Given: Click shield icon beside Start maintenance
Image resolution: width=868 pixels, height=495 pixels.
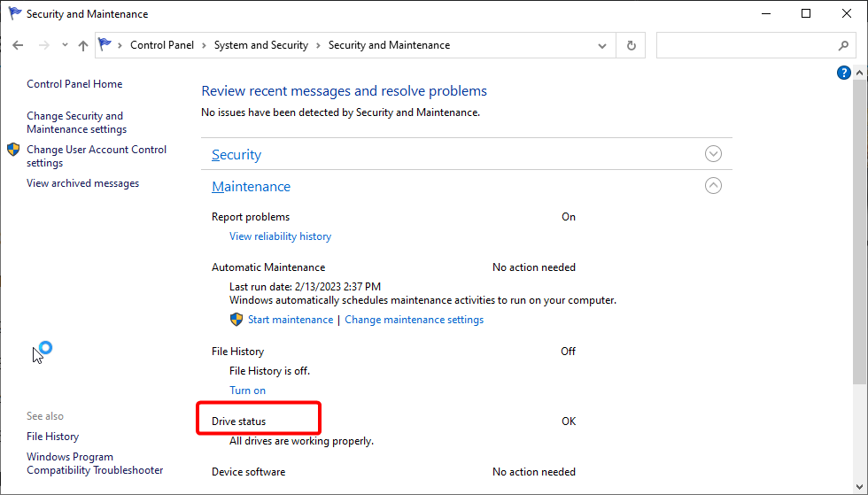Looking at the screenshot, I should point(236,320).
